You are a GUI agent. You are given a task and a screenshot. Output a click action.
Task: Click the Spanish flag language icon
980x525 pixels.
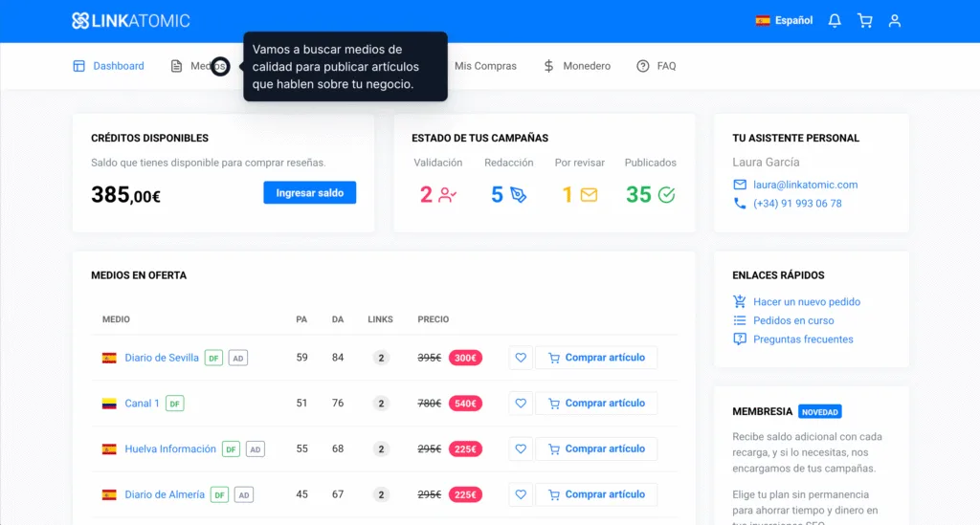tap(763, 21)
